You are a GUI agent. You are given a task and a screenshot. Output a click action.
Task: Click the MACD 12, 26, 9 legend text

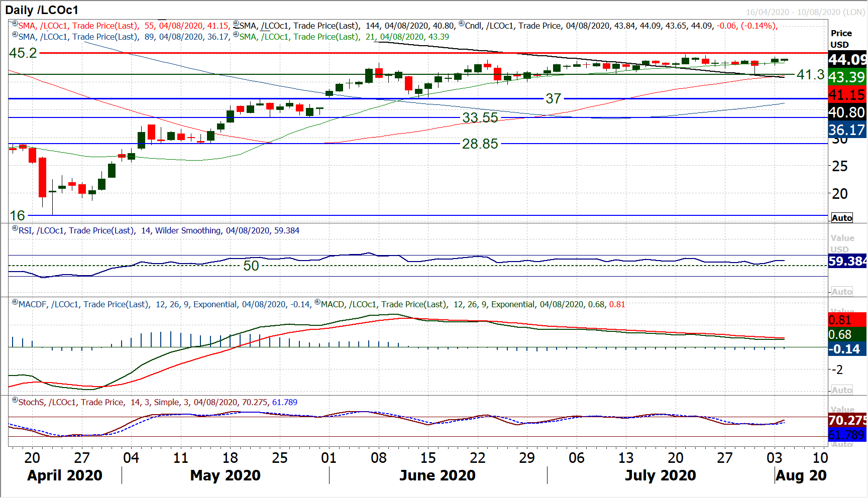click(x=473, y=304)
